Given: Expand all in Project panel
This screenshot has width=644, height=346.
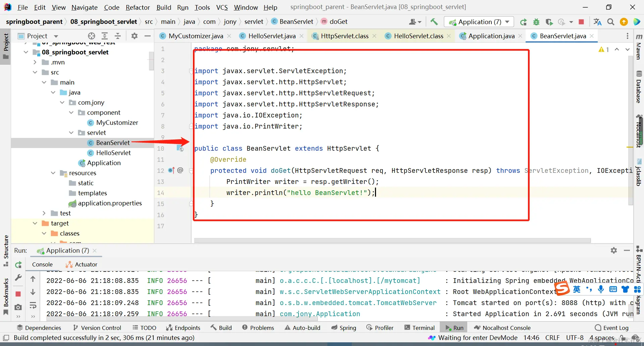Looking at the screenshot, I should [105, 36].
